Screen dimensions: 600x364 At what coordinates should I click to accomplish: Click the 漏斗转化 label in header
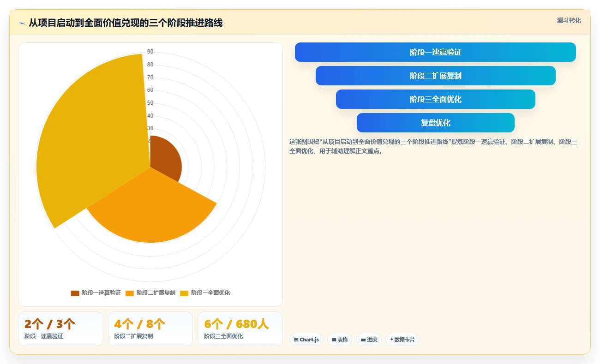(x=569, y=20)
